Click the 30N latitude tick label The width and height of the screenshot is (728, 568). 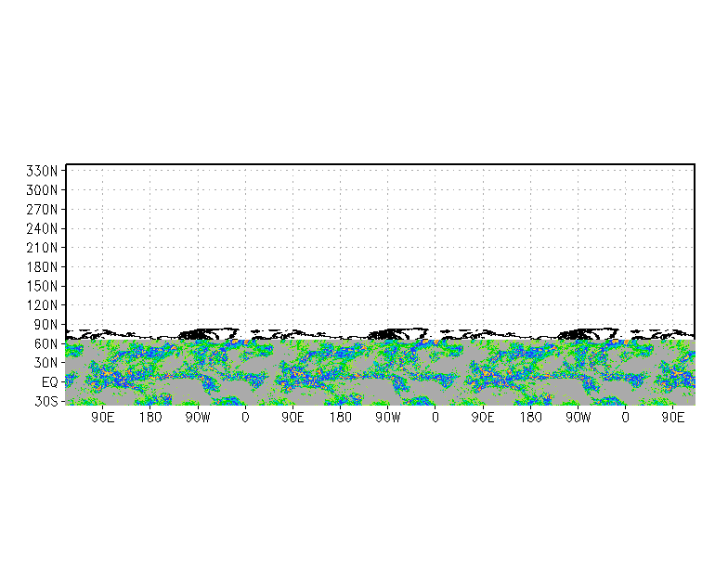[46, 362]
